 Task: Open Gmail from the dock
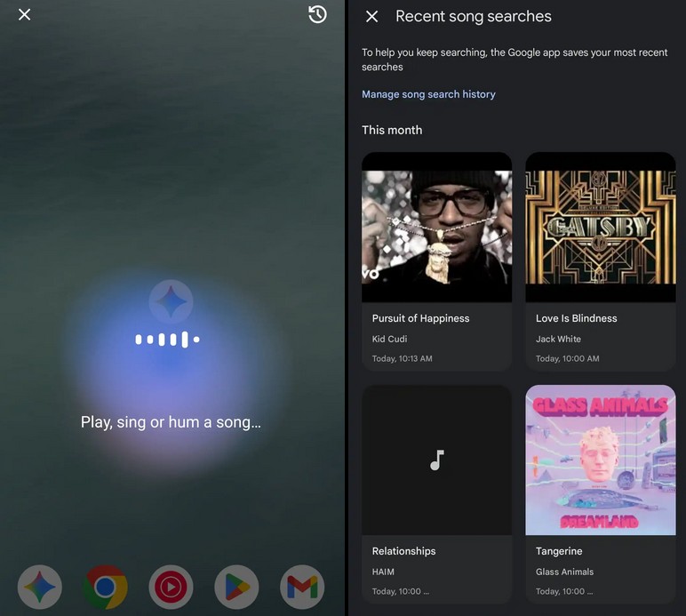302,587
